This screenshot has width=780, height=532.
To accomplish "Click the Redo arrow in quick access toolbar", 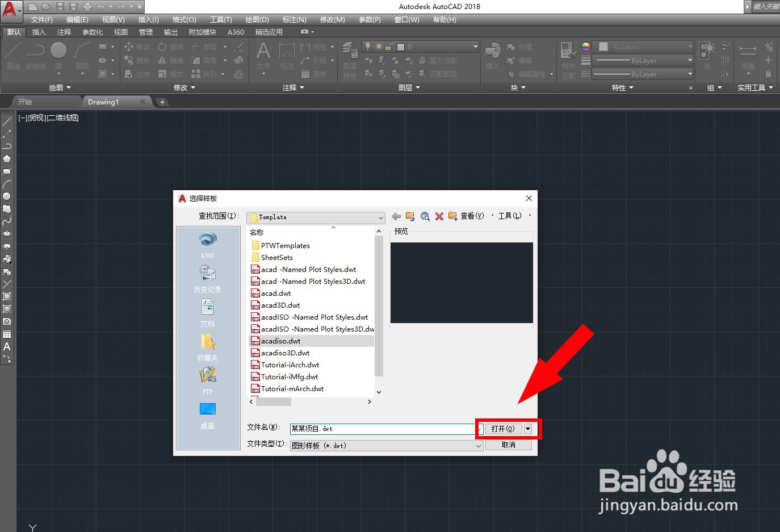I will tap(121, 7).
